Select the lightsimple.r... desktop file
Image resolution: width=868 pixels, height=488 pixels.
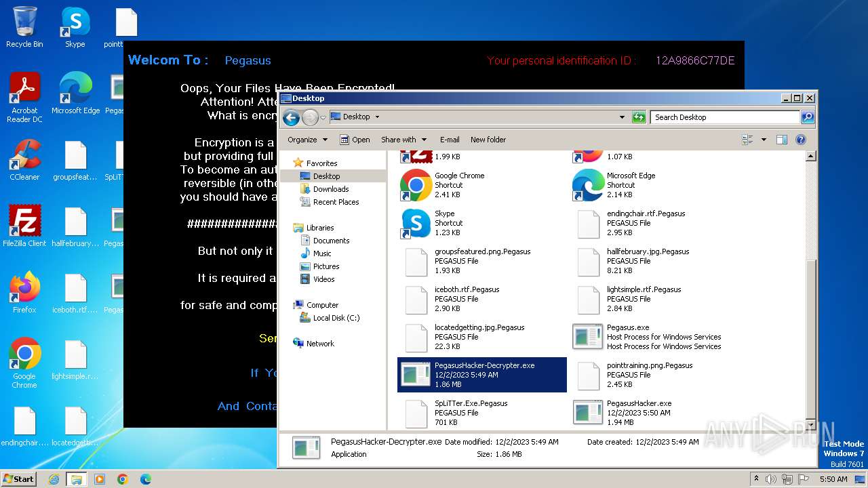(75, 359)
